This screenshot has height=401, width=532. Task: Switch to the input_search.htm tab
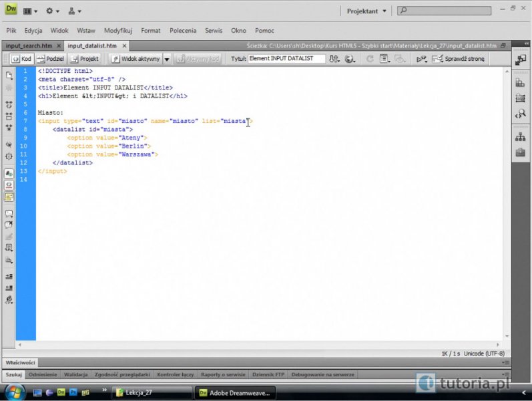(x=29, y=45)
